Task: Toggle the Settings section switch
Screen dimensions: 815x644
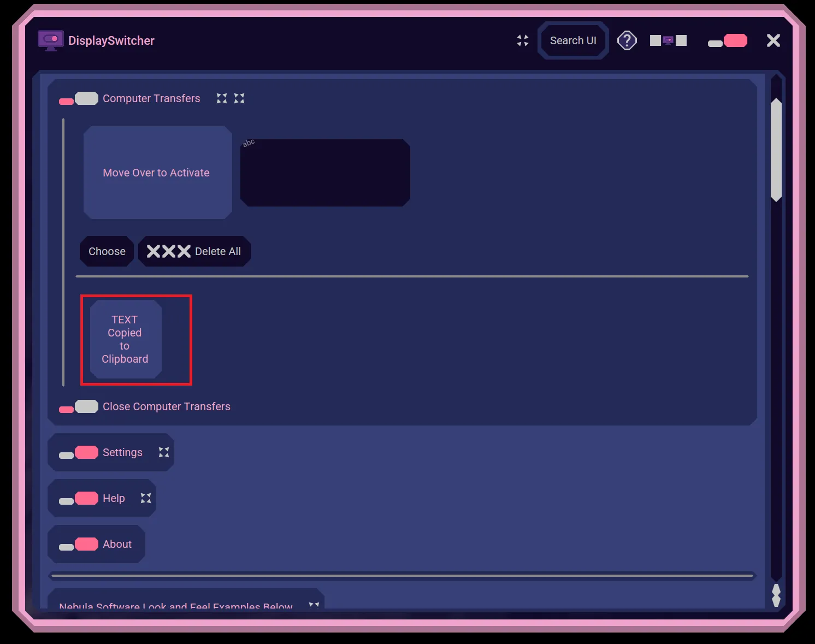Action: [x=79, y=453]
